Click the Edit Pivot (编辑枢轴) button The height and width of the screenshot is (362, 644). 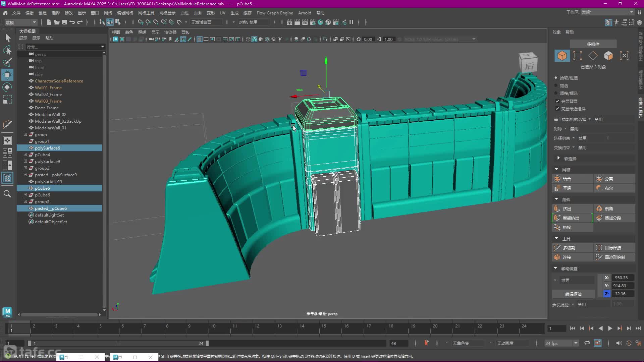pyautogui.click(x=573, y=294)
